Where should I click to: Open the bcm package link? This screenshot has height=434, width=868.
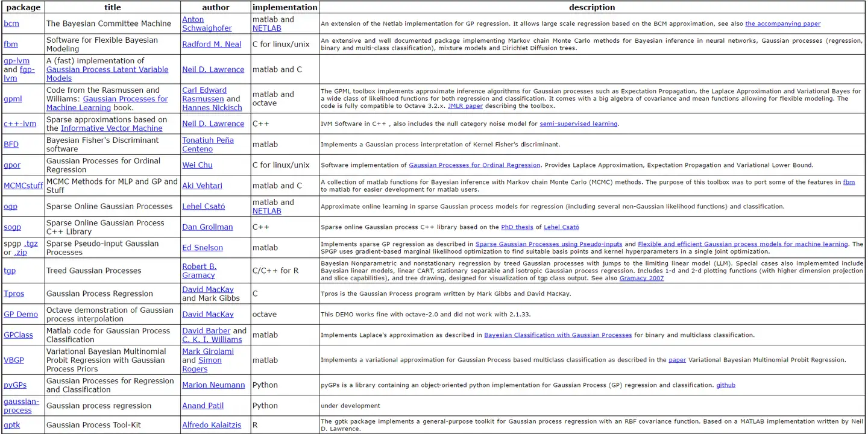point(11,24)
